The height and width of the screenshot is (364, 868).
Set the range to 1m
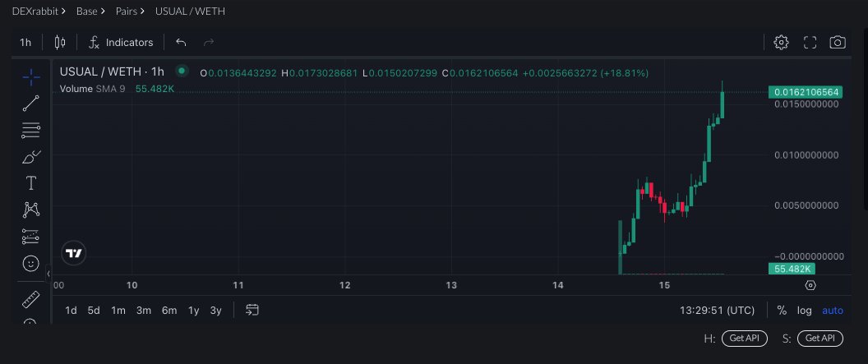(118, 311)
